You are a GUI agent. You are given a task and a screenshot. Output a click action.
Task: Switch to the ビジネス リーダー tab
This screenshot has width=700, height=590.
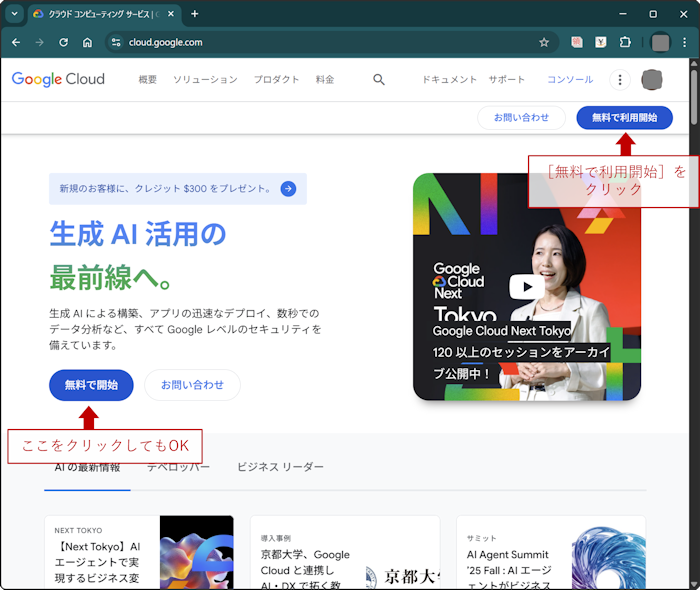point(280,468)
